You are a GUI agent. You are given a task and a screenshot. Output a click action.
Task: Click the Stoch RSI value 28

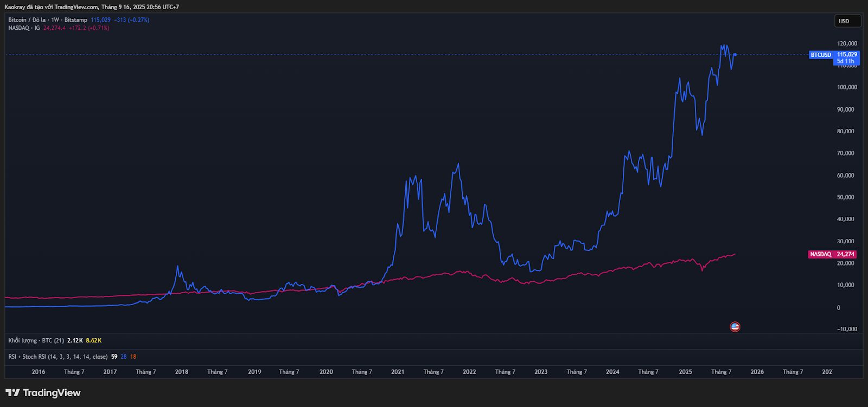[x=124, y=357]
